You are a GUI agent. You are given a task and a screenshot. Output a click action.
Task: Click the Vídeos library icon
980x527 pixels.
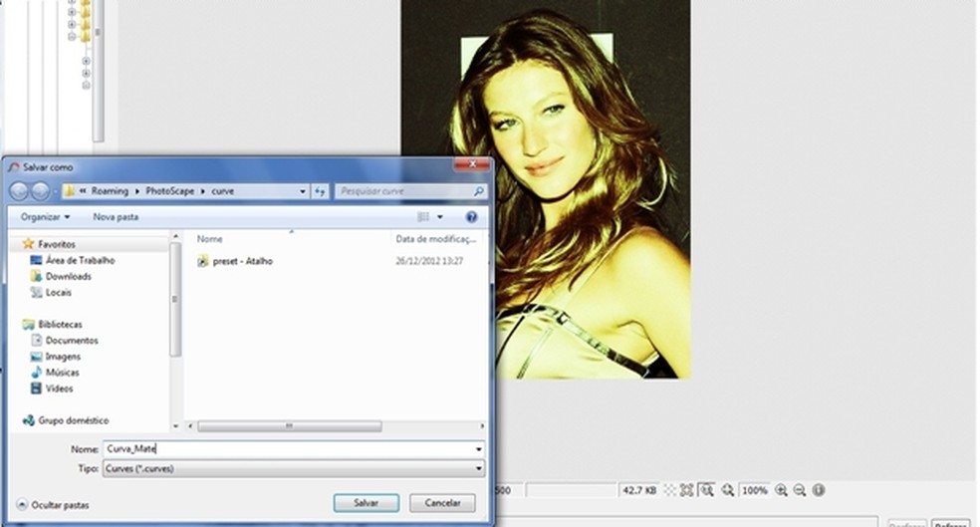(x=36, y=389)
